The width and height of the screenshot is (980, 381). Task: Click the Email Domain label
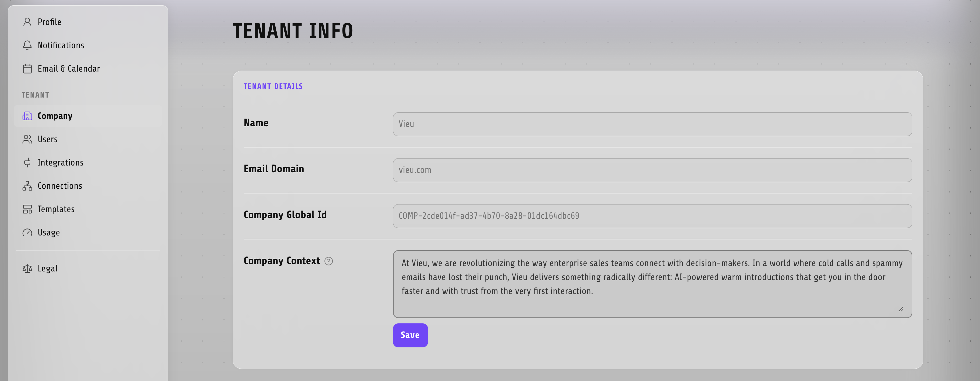tap(274, 169)
